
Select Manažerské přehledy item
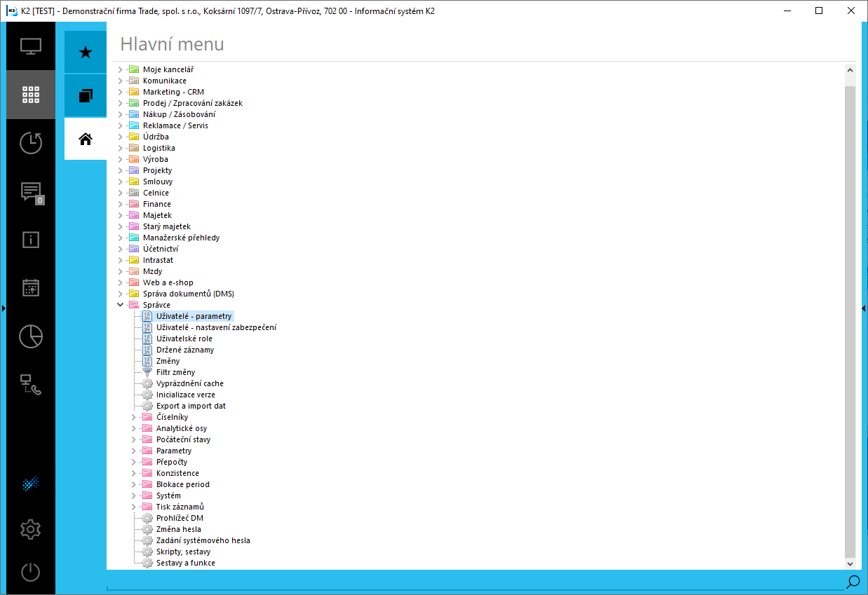tap(181, 238)
